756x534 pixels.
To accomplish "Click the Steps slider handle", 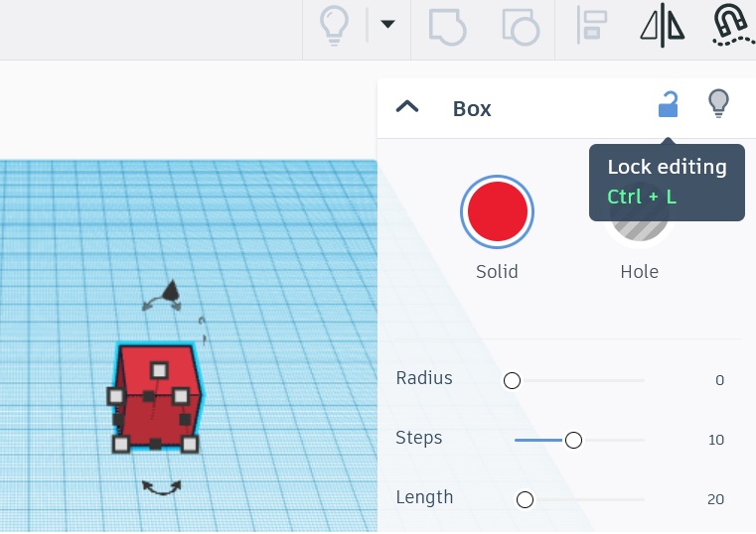I will click(x=573, y=440).
